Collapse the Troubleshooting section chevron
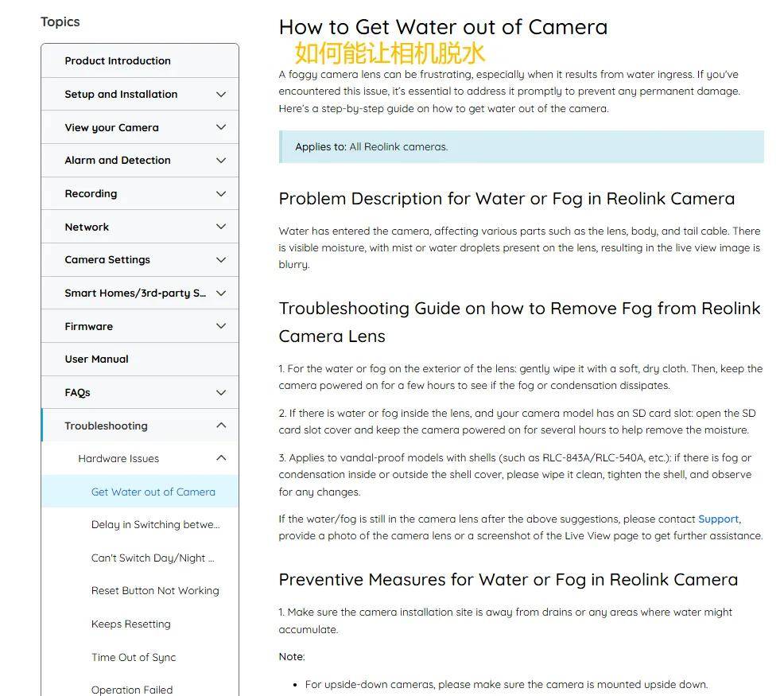This screenshot has height=696, width=784. pyautogui.click(x=221, y=426)
